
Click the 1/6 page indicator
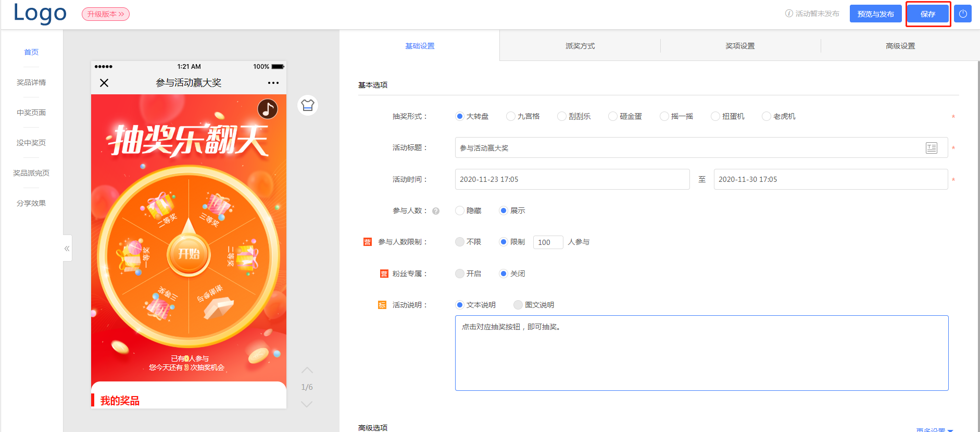point(307,387)
